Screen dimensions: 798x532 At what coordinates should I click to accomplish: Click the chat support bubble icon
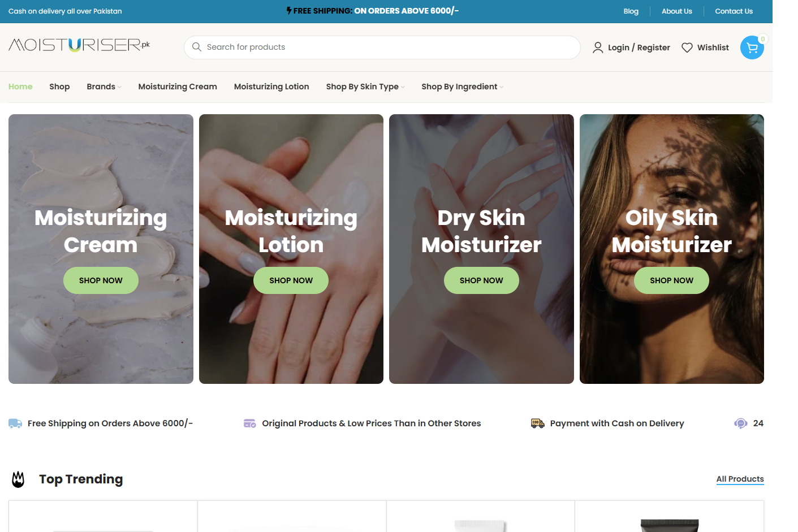pos(741,423)
